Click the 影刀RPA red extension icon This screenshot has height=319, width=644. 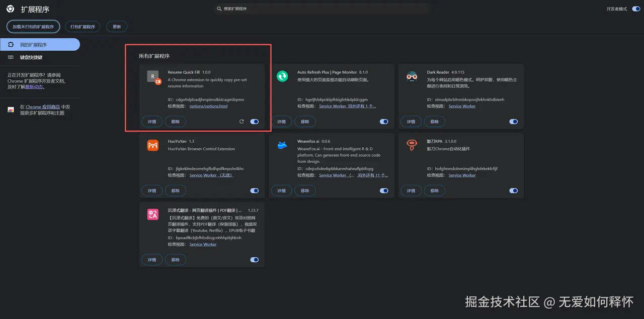[412, 145]
